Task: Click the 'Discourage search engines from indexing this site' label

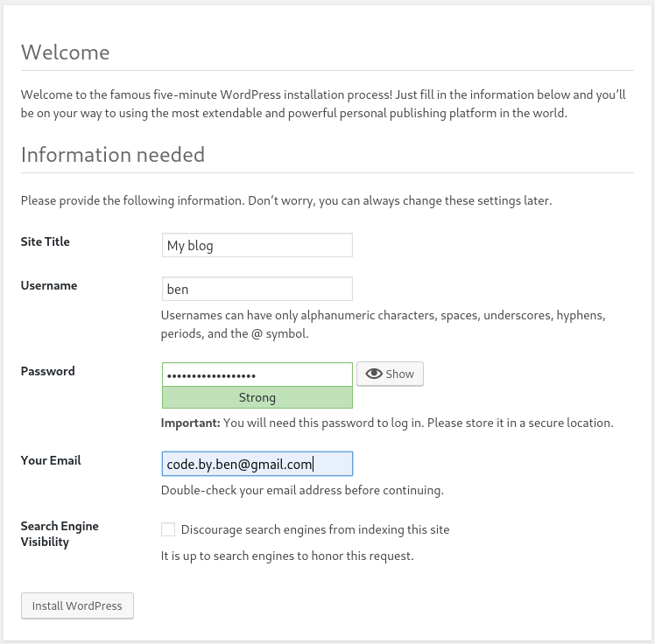Action: click(315, 529)
